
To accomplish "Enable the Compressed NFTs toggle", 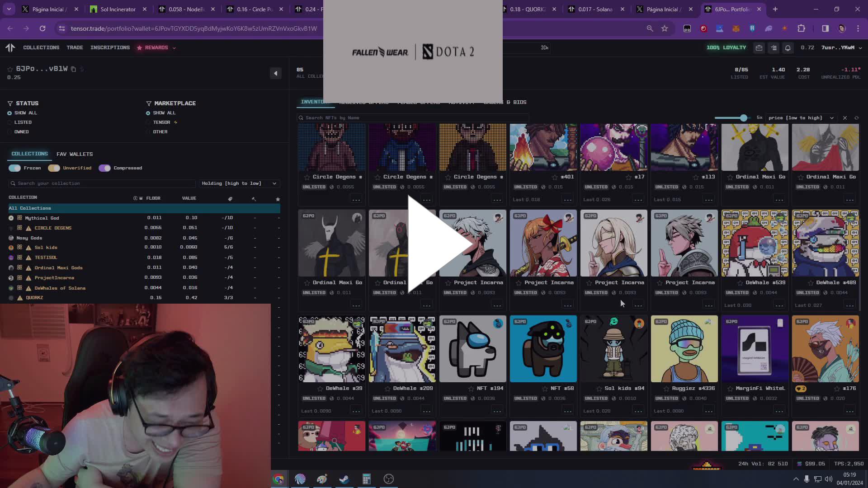I will (x=105, y=168).
